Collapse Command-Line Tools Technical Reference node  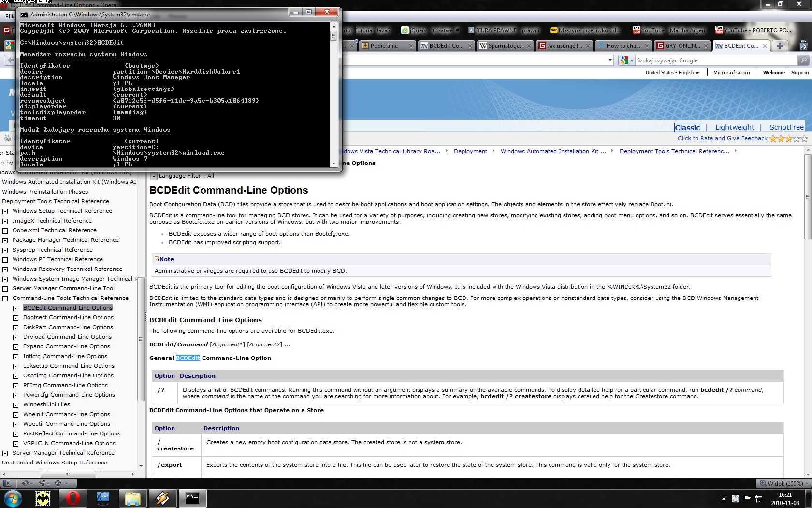5,299
